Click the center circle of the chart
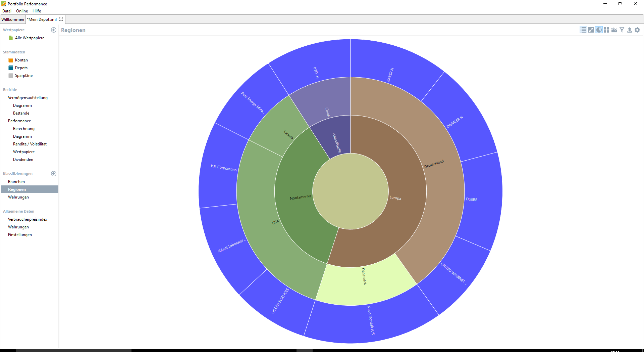Screen dimensions: 644x352 (x=351, y=191)
